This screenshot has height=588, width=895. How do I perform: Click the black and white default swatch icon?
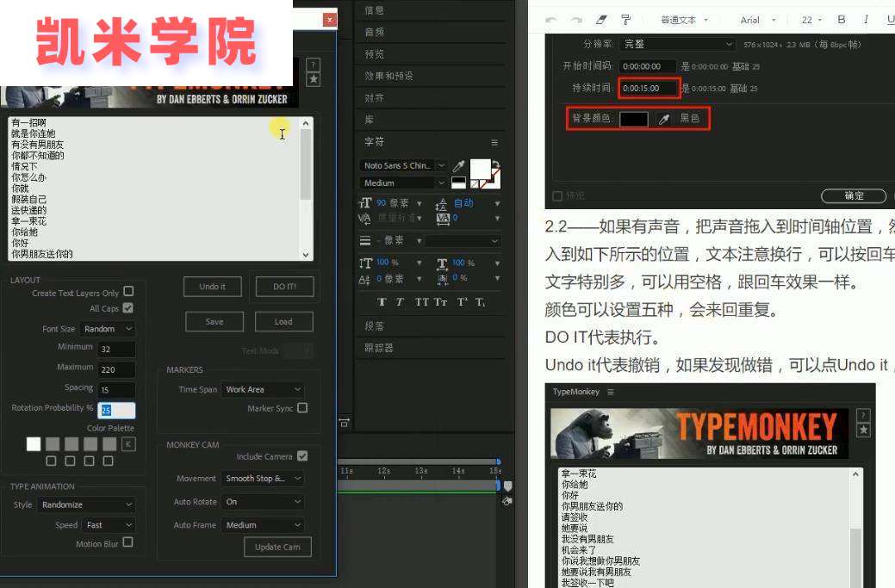[458, 183]
